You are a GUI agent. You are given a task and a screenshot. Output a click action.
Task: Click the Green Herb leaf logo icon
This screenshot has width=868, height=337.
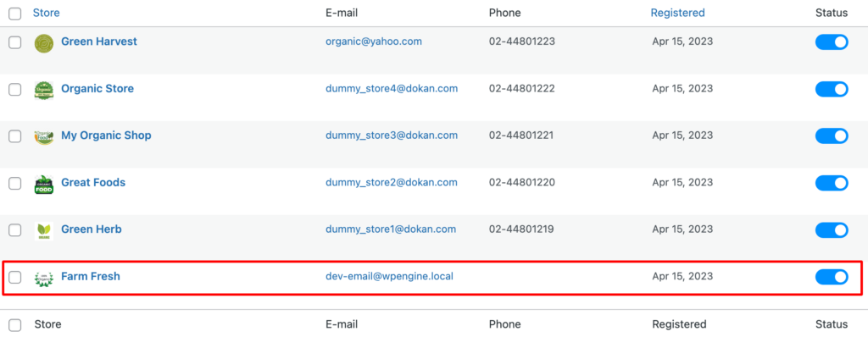(44, 230)
